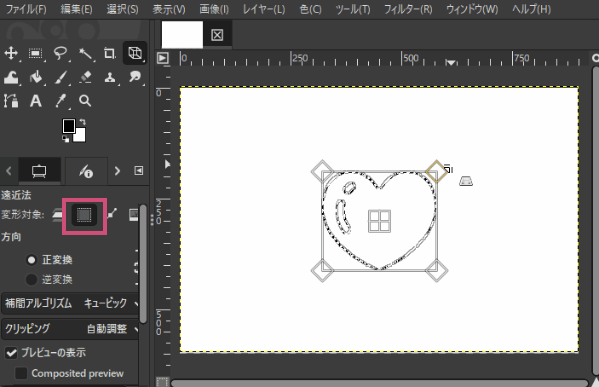The width and height of the screenshot is (599, 387).
Task: Open the 画像(I) menu
Action: tap(214, 9)
